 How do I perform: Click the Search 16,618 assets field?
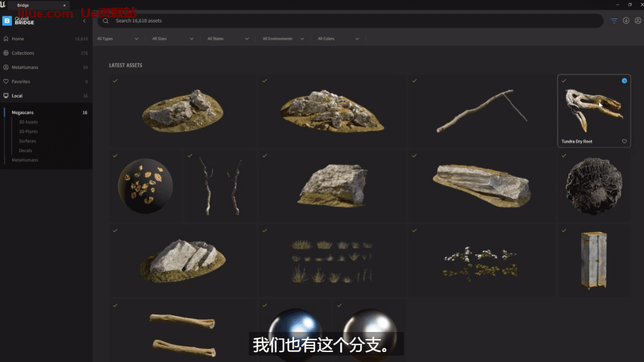353,21
